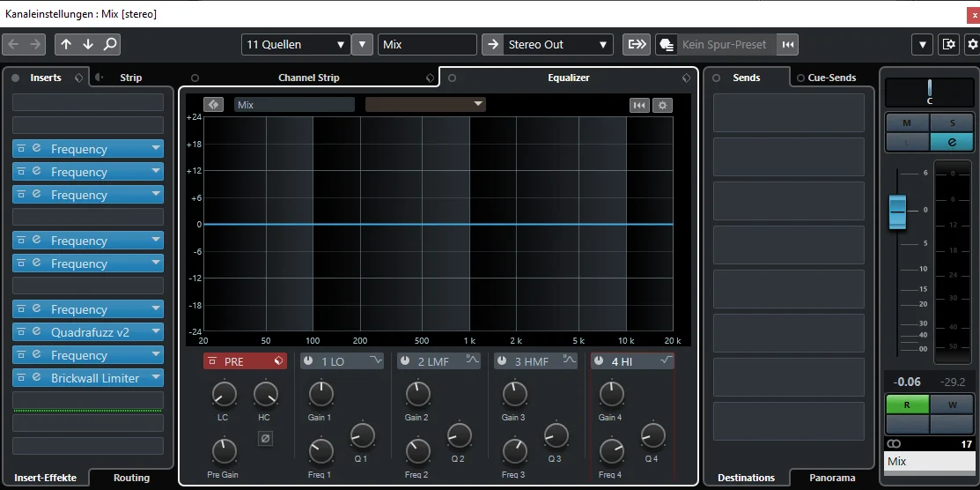
Task: Click the dropdown arrow button next to 11 Quellen
Action: pos(362,44)
